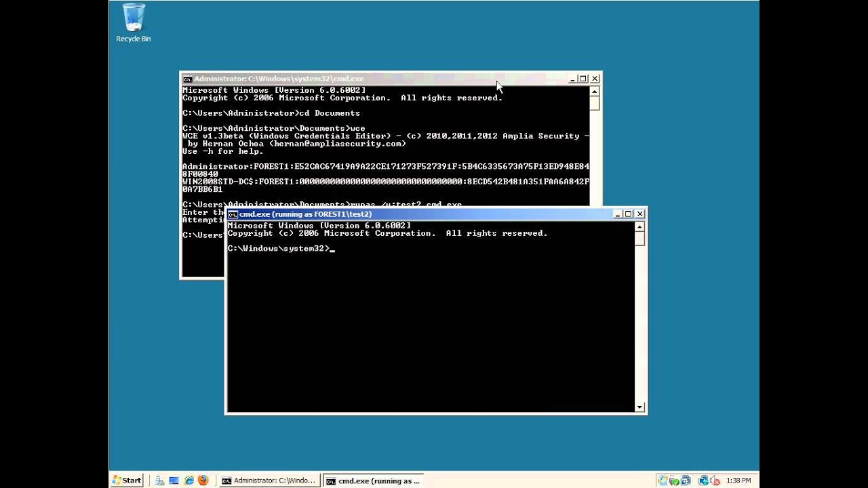This screenshot has height=488, width=868.
Task: Click the 'by Hernan Ochoa' output line
Action: 297,144
